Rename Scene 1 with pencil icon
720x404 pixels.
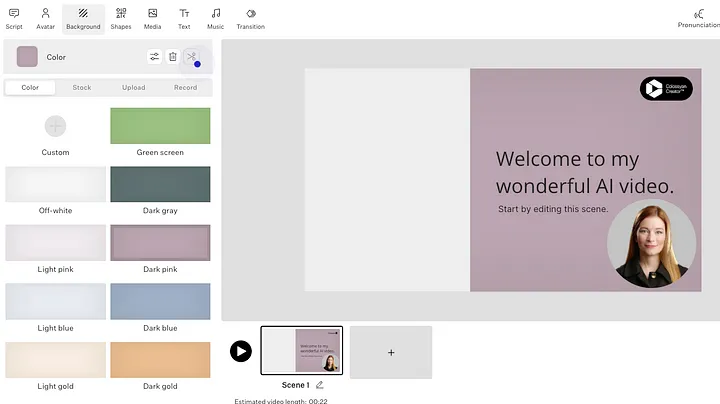(x=320, y=385)
